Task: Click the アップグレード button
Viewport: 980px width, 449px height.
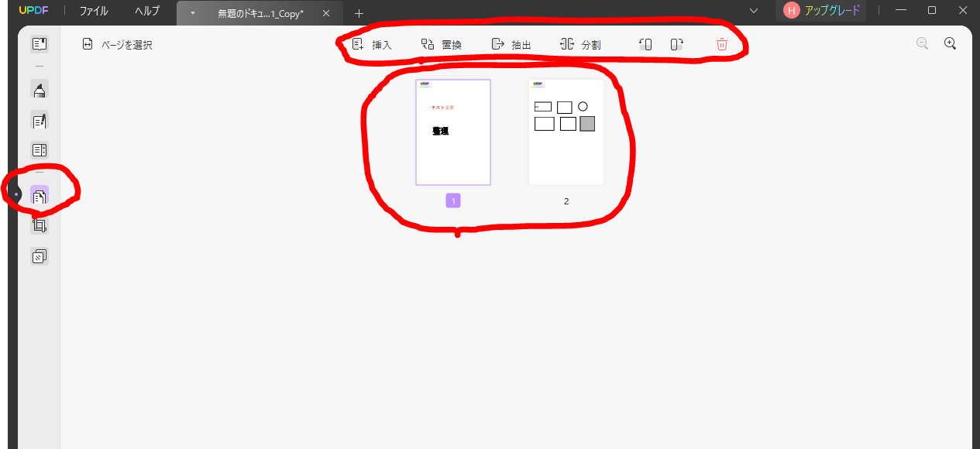Action: coord(822,11)
